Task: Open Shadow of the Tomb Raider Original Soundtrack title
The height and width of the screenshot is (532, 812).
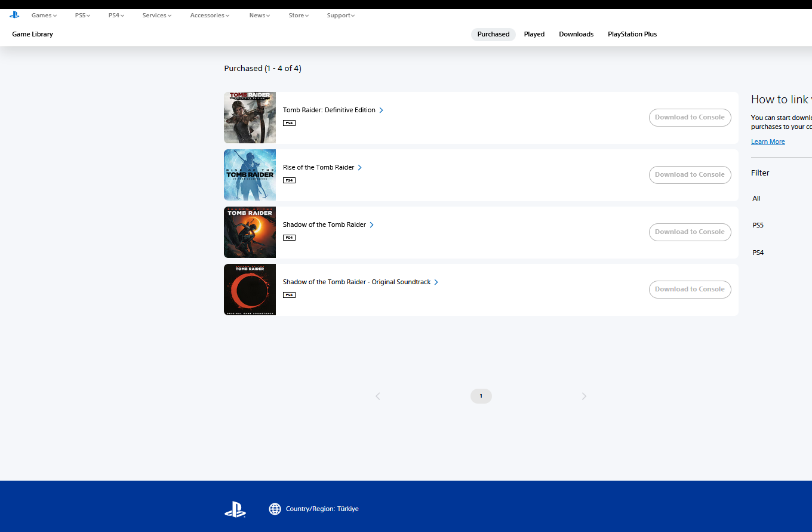Action: pyautogui.click(x=356, y=282)
